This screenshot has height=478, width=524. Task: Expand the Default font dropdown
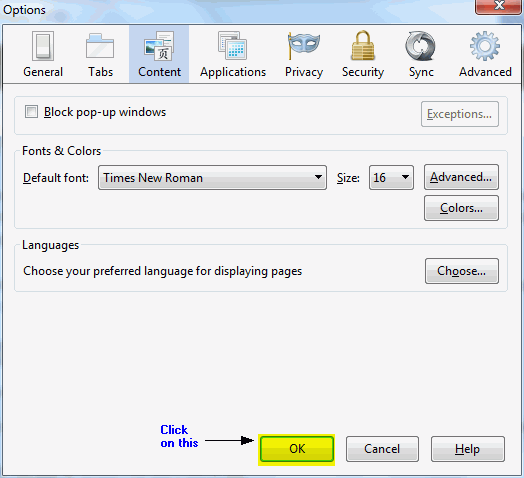tap(213, 177)
